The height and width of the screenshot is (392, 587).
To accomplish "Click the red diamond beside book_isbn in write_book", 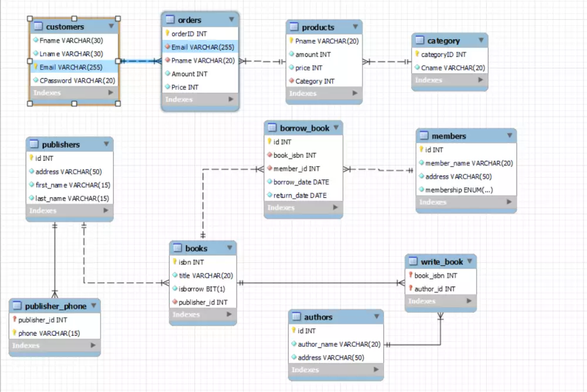I will (x=410, y=275).
